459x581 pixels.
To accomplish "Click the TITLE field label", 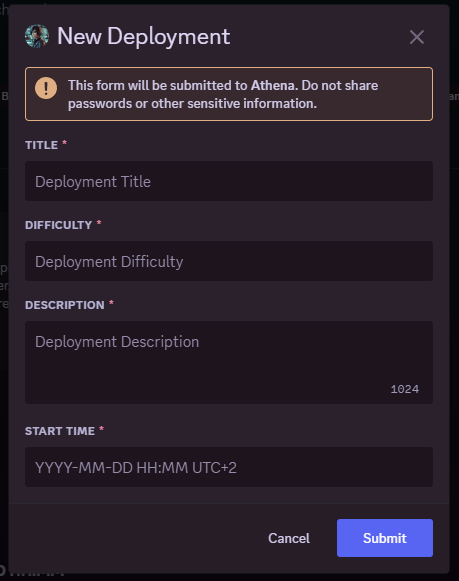I will pos(41,145).
